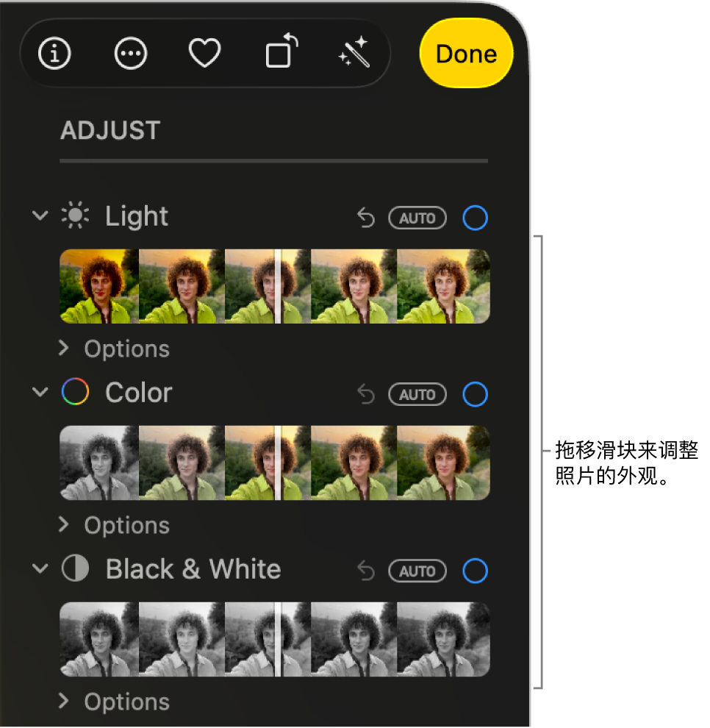
Task: Select the second Black & White thumbnail
Action: (x=182, y=639)
